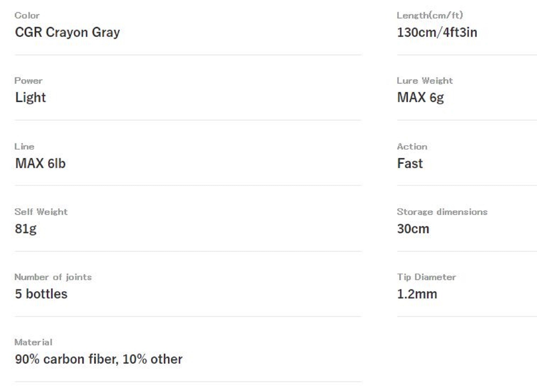Click the Action label

click(x=412, y=146)
